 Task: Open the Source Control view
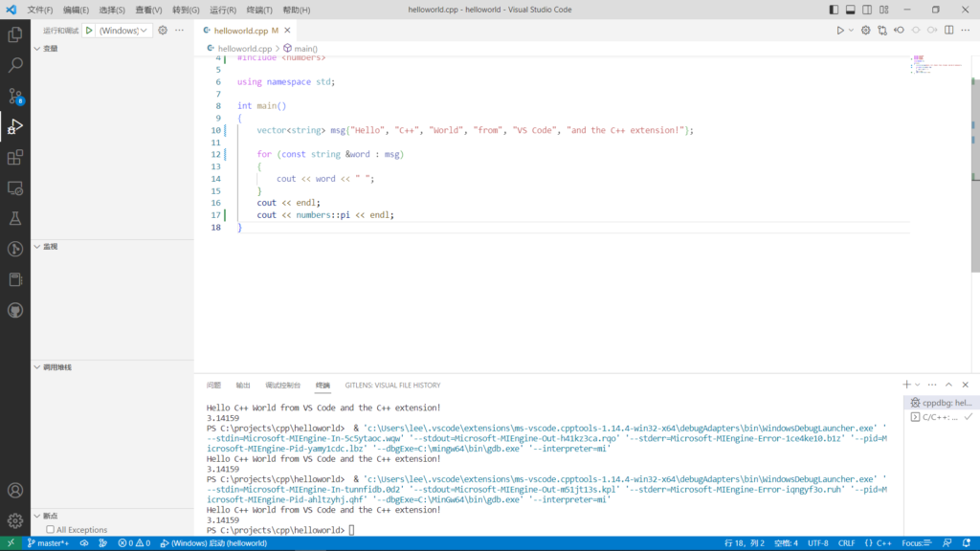[15, 96]
